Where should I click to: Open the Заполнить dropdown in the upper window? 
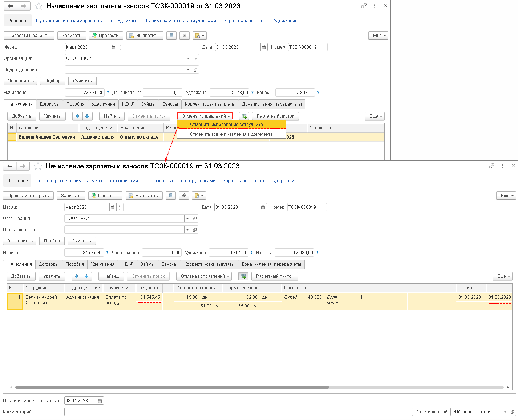[20, 81]
